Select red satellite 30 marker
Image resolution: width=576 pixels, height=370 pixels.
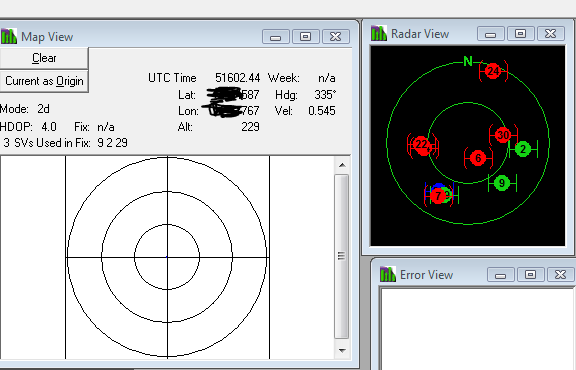[503, 135]
